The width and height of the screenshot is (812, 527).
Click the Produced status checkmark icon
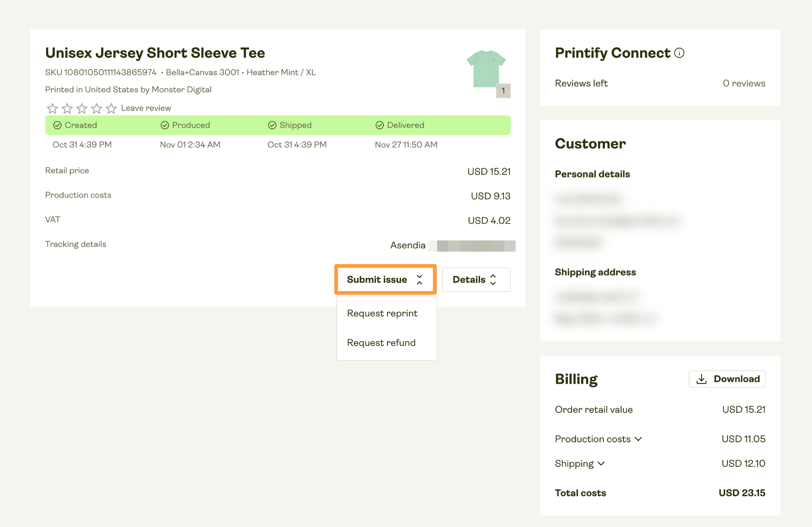pos(165,125)
